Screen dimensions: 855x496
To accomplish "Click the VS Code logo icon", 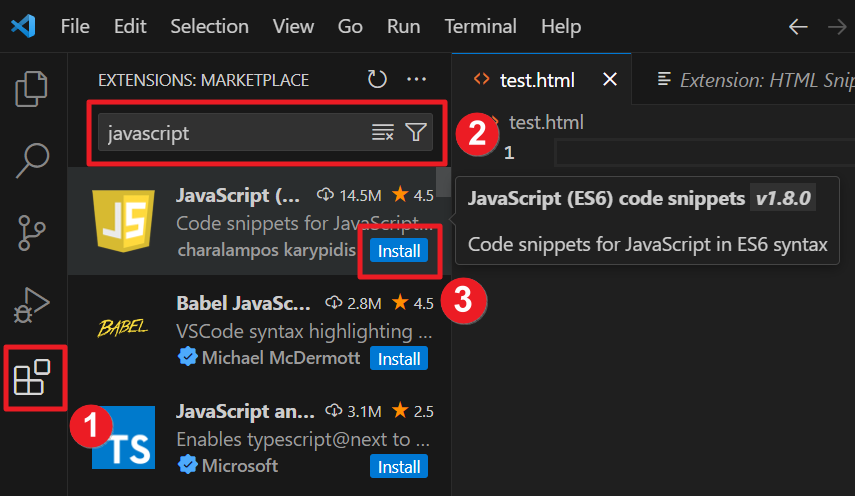I will pyautogui.click(x=23, y=26).
